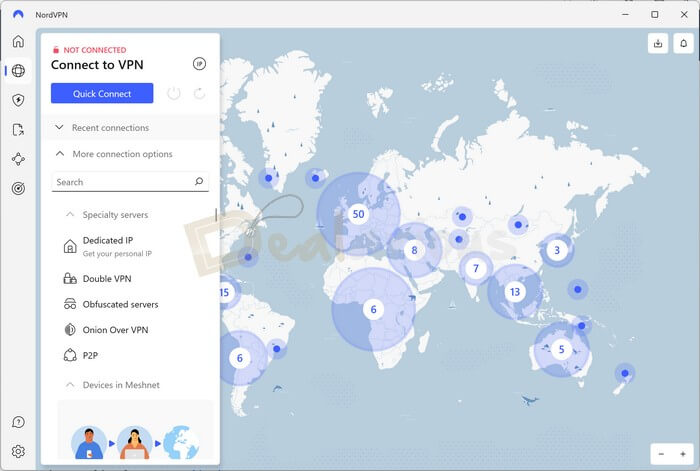Click the Dedicated IP house icon
The width and height of the screenshot is (700, 471).
point(70,246)
